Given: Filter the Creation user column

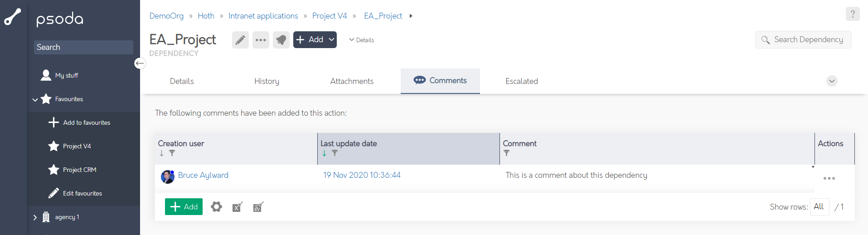Looking at the screenshot, I should [x=172, y=153].
